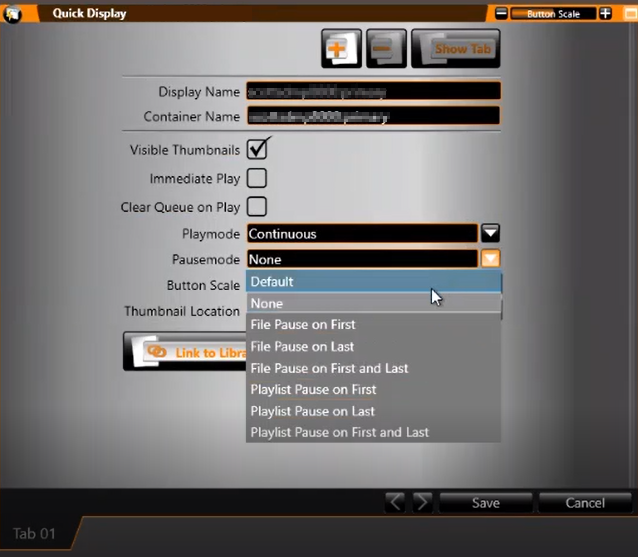Click the orange window icon at top right

coord(631,13)
